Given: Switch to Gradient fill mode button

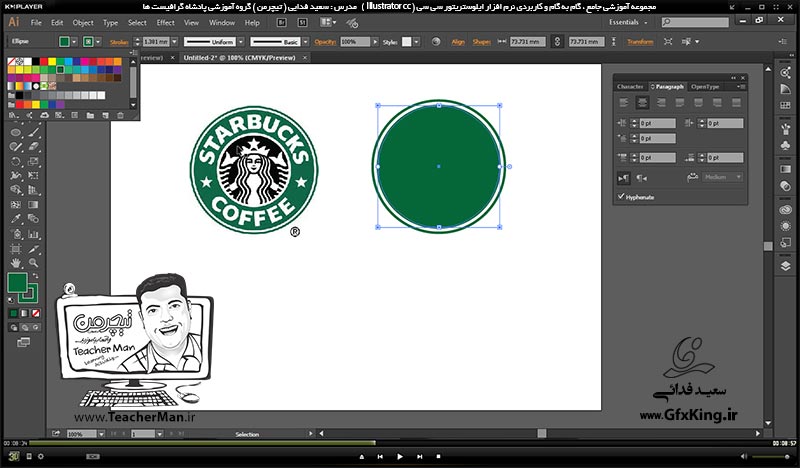Looking at the screenshot, I should tap(24, 313).
